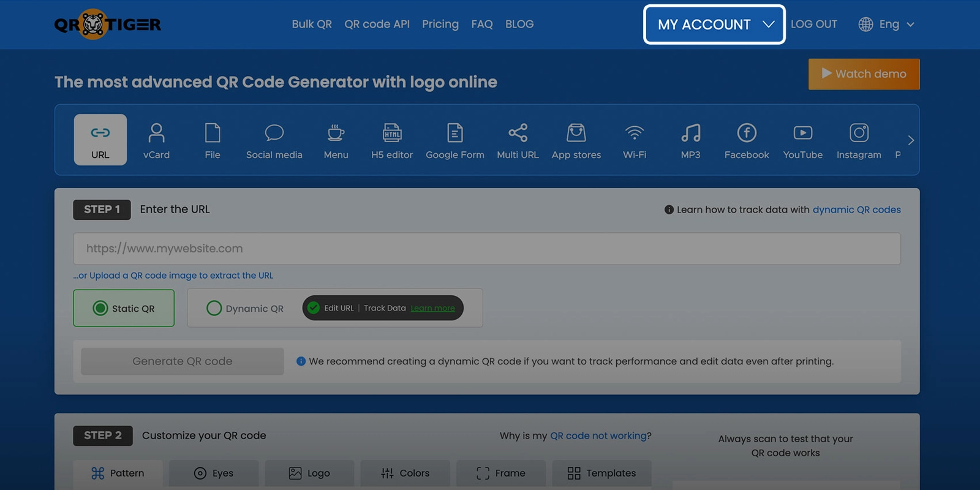This screenshot has height=490, width=980.
Task: Select the Wi-Fi QR type icon
Action: point(635,140)
